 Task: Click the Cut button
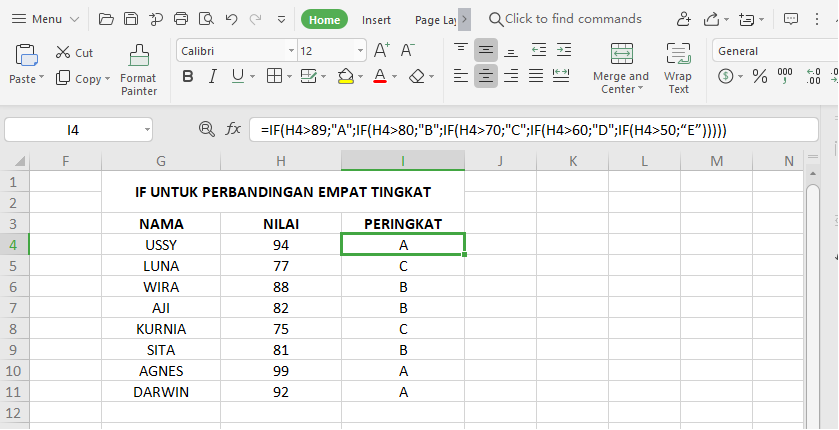point(74,53)
